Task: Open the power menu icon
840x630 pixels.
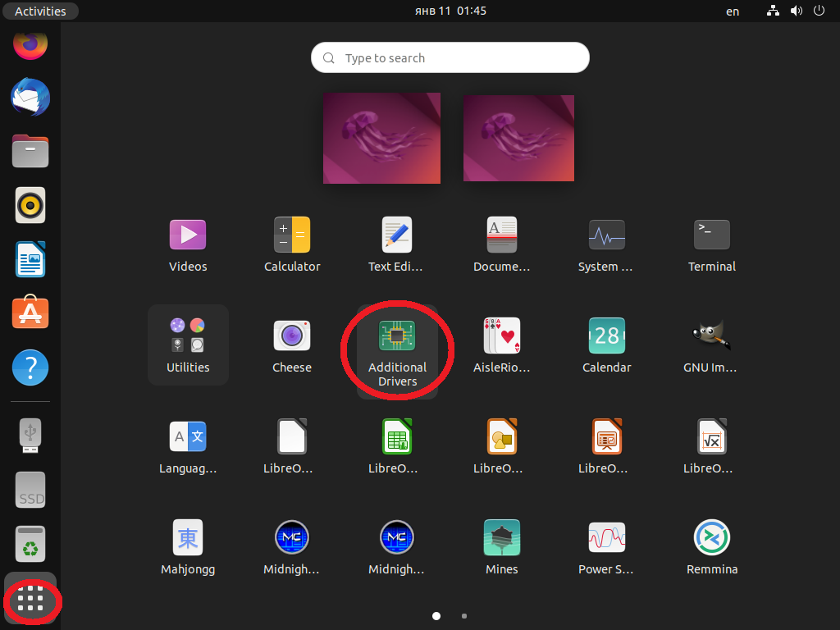Action: (819, 11)
